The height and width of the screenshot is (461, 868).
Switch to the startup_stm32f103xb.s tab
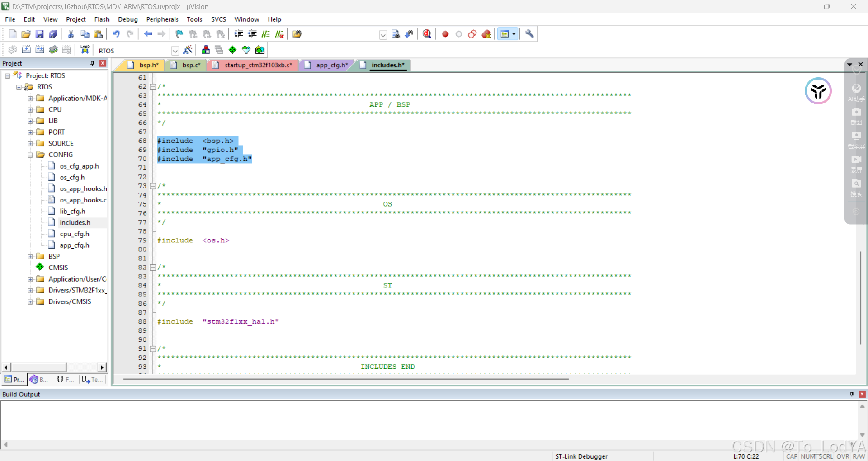coord(254,65)
